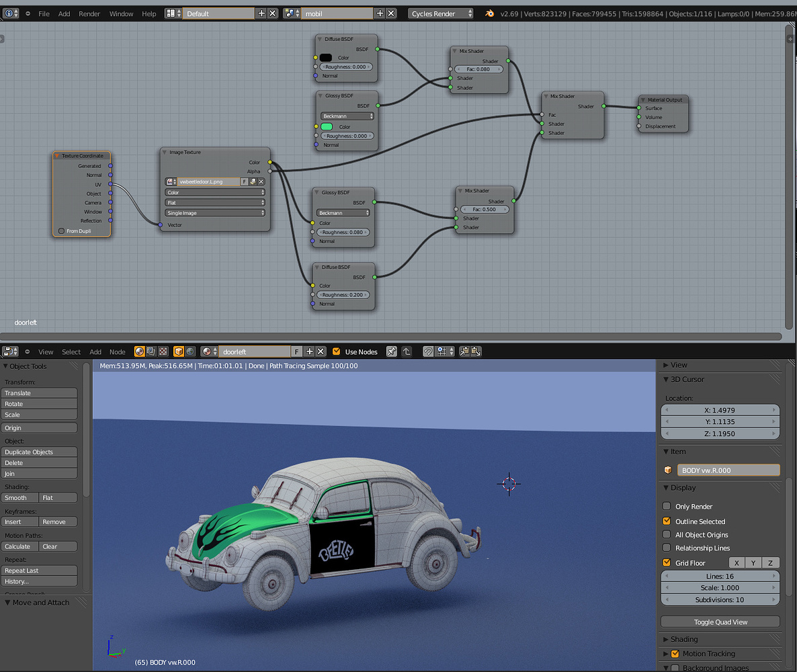
Task: Choose World shader nodes type
Action: (x=190, y=351)
